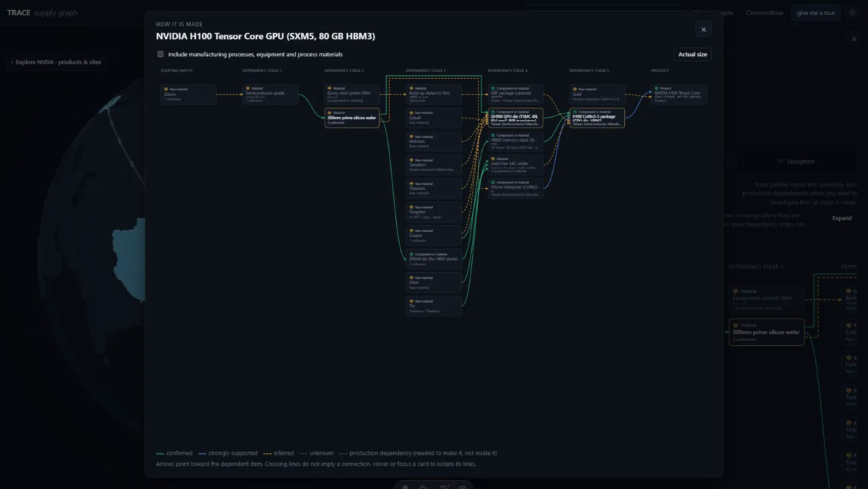Click the cube icon on NVIDIA H100 product card
The width and height of the screenshot is (868, 489).
(657, 88)
